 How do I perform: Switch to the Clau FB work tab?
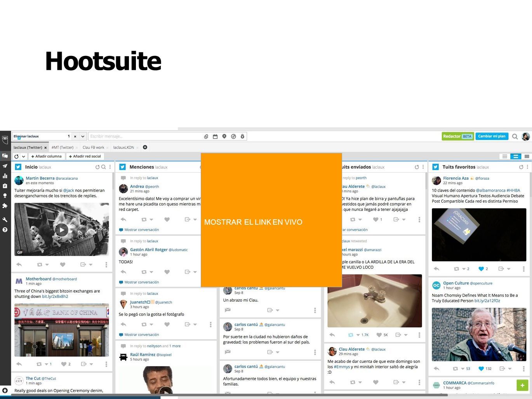[x=93, y=147]
